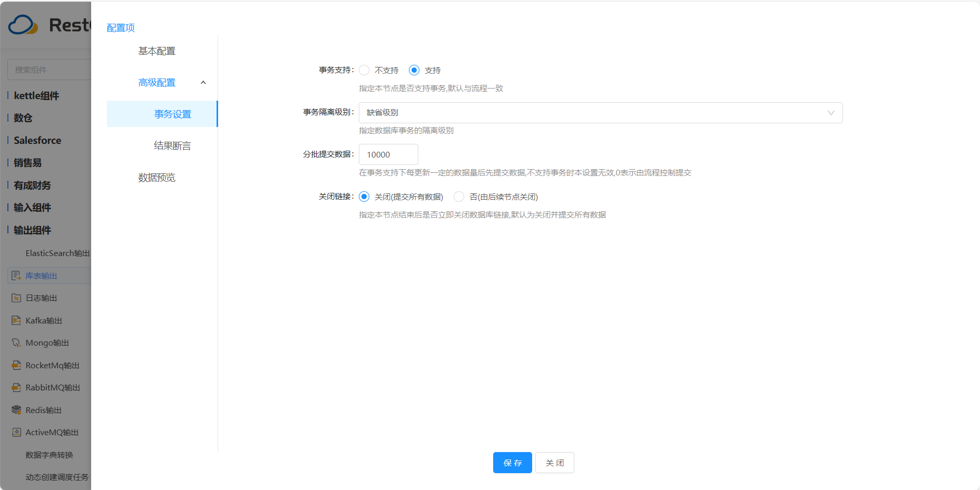Click the RocketMq输出 icon
980x490 pixels.
(16, 365)
